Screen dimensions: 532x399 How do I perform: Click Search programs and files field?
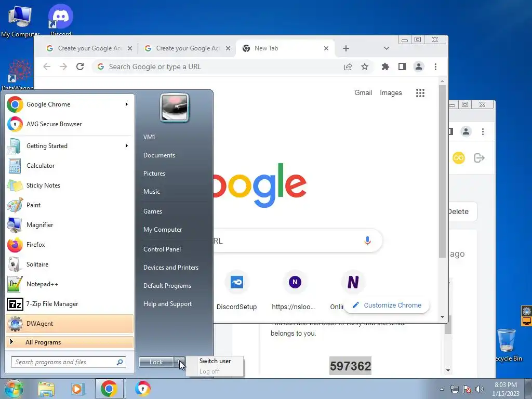(69, 362)
